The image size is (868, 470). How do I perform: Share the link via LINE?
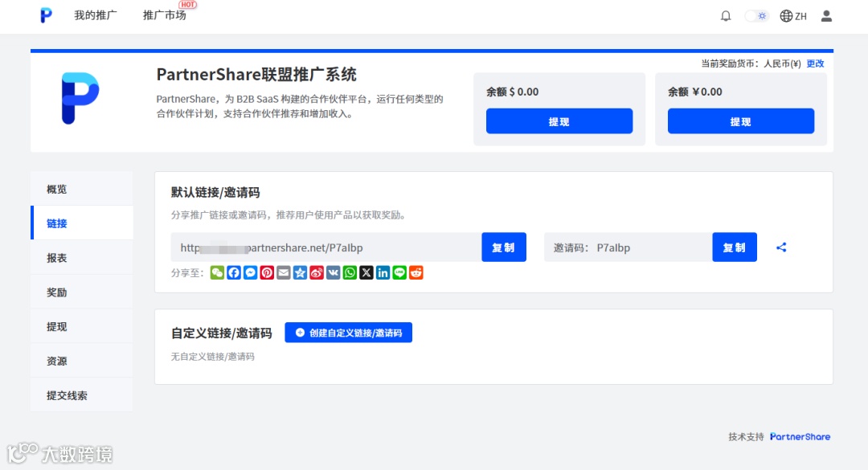click(x=399, y=272)
